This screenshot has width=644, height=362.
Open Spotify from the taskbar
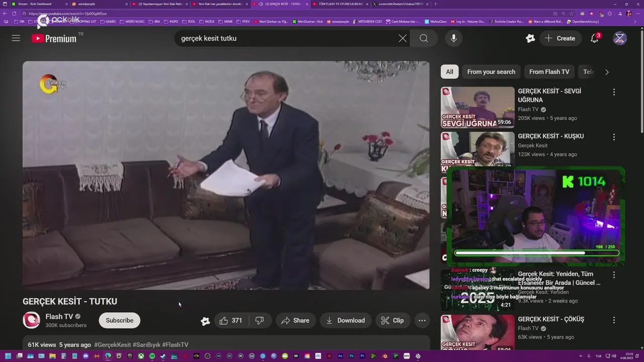pos(152,356)
